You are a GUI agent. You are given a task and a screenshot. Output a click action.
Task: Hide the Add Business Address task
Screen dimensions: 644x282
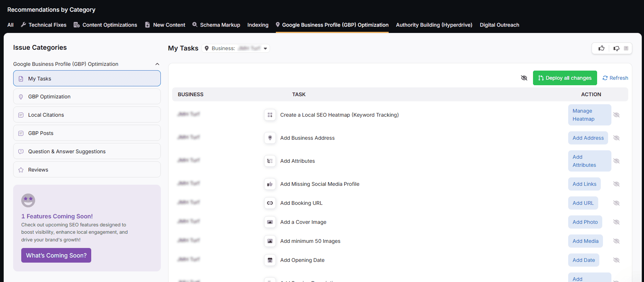click(617, 138)
